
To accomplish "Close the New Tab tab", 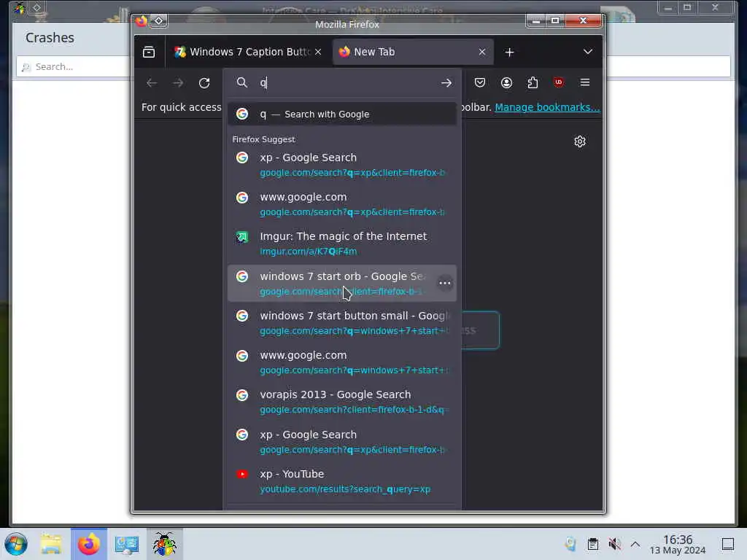I will point(482,52).
